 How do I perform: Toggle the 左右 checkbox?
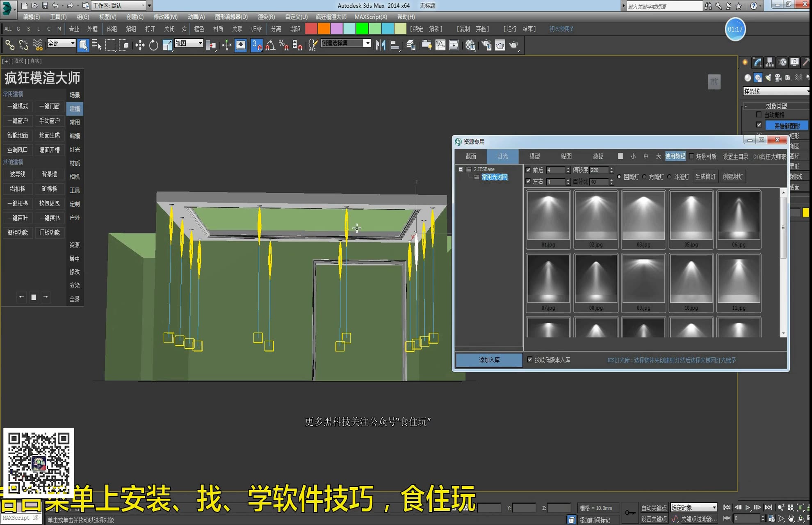click(x=528, y=181)
